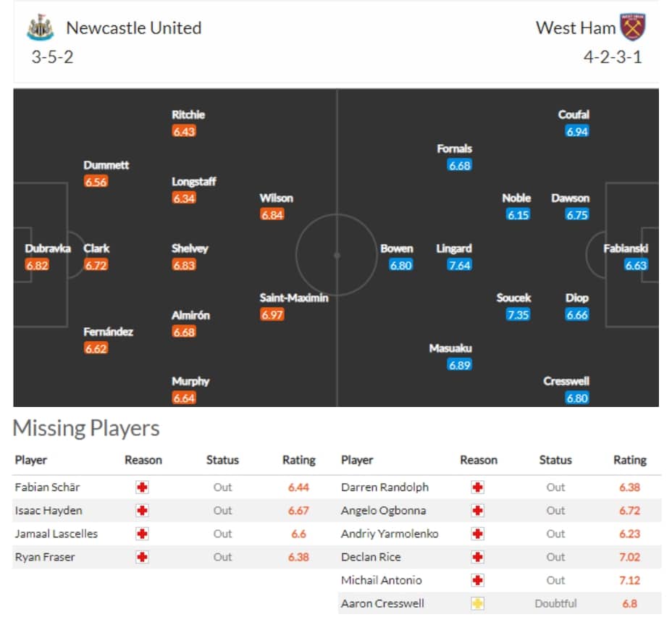This screenshot has width=672, height=625.
Task: Click the Newcastle Rating column header
Action: [x=299, y=460]
